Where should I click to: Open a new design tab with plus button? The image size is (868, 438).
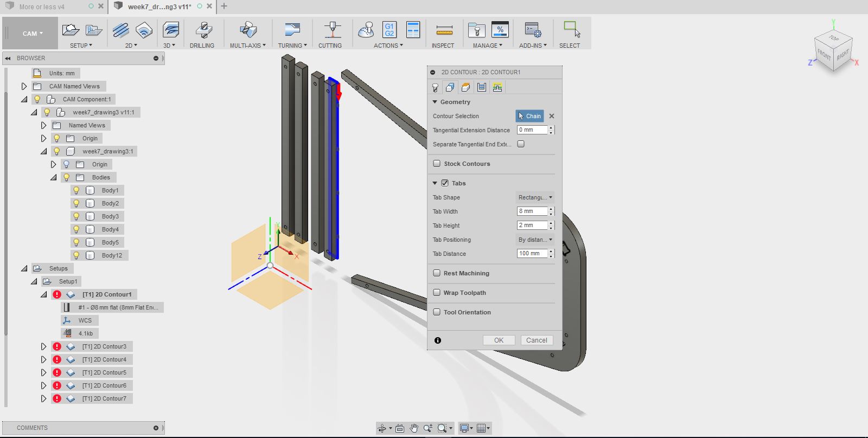pyautogui.click(x=224, y=7)
